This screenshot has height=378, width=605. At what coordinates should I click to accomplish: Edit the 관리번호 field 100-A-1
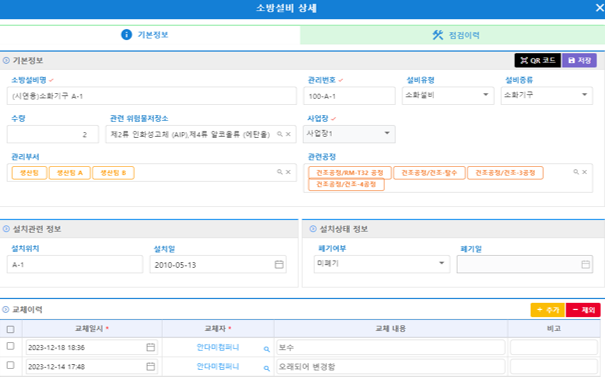pyautogui.click(x=350, y=96)
